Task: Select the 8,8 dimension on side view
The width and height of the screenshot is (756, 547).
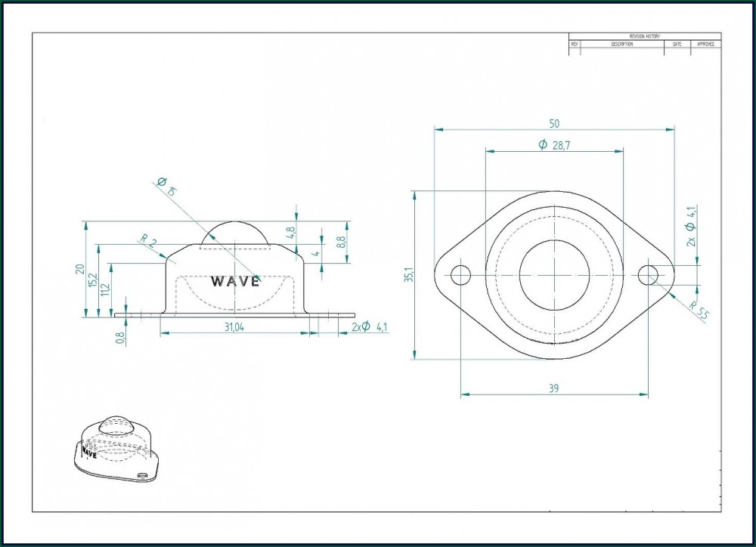Action: [x=341, y=243]
